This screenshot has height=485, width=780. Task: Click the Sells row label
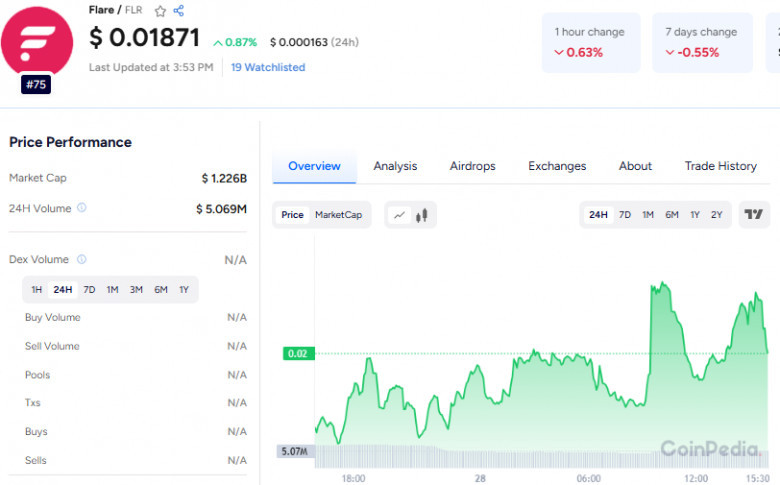click(35, 461)
